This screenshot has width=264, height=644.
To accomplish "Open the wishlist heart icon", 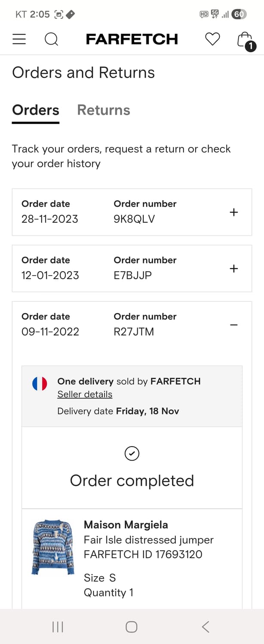I will (212, 39).
